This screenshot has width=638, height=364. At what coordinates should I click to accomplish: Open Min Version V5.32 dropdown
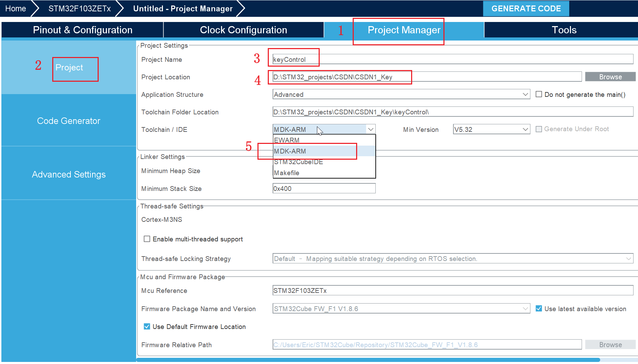491,129
